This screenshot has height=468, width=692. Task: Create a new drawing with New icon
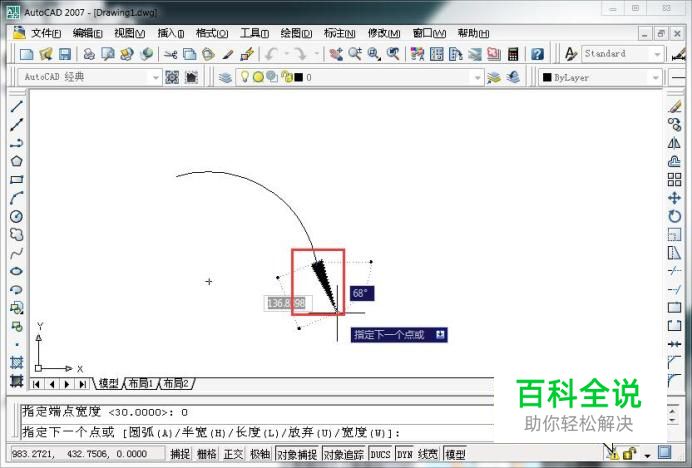26,54
